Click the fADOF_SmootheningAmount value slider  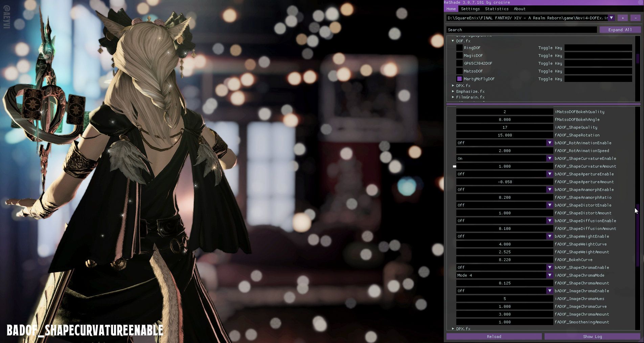coord(504,322)
